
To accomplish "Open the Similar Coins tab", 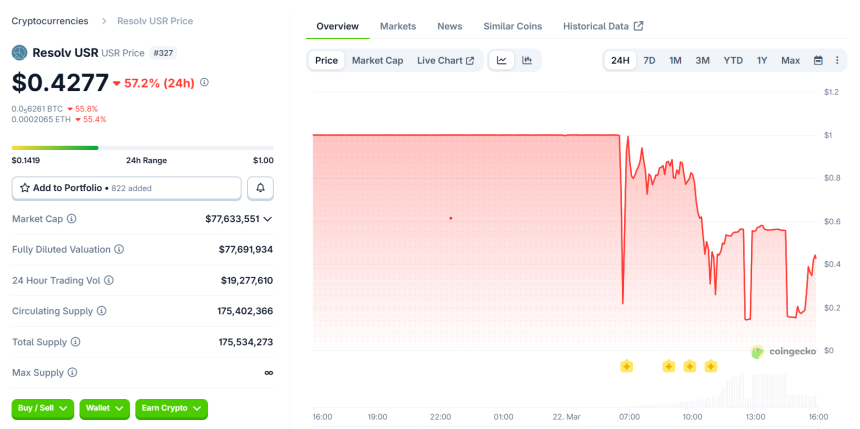I will (x=513, y=26).
